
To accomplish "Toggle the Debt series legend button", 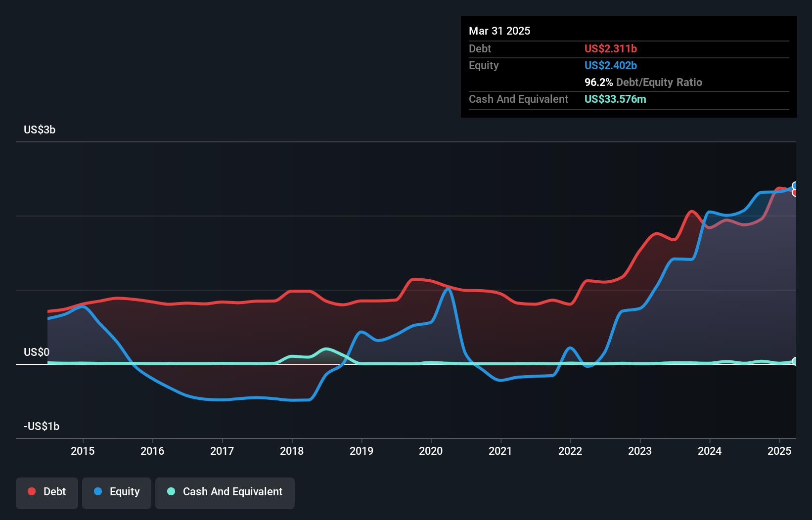I will (x=47, y=493).
